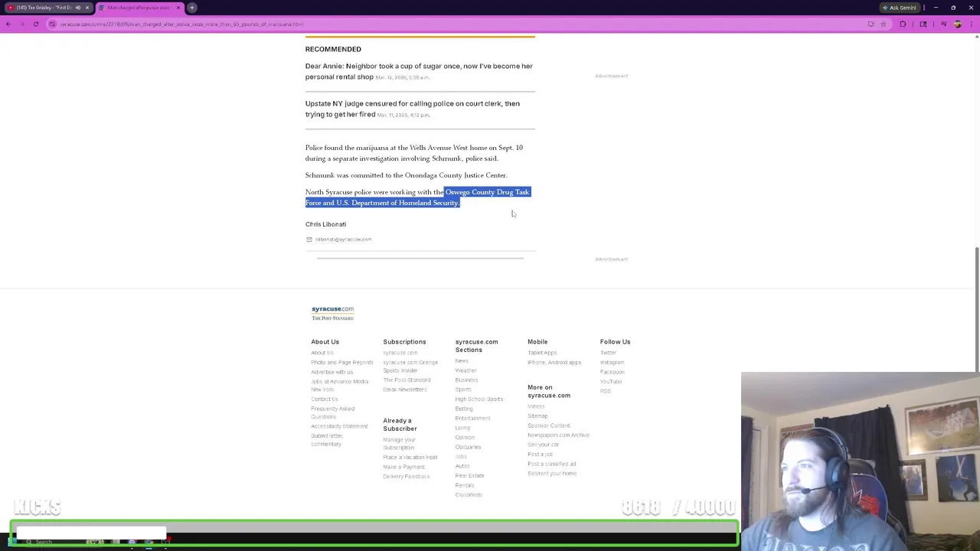Open Frequently Asked Questions link
980x551 pixels.
tap(332, 412)
